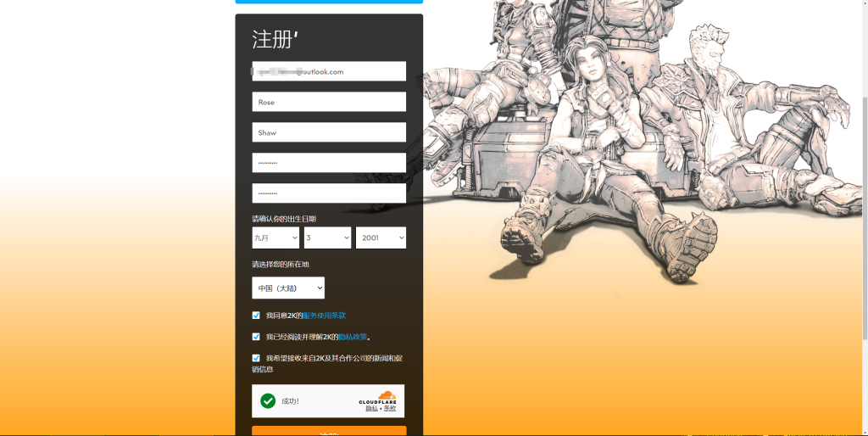Uncheck the 我已经阅读并理解2K的隐私政策 checkbox
The width and height of the screenshot is (868, 436).
[x=256, y=336]
